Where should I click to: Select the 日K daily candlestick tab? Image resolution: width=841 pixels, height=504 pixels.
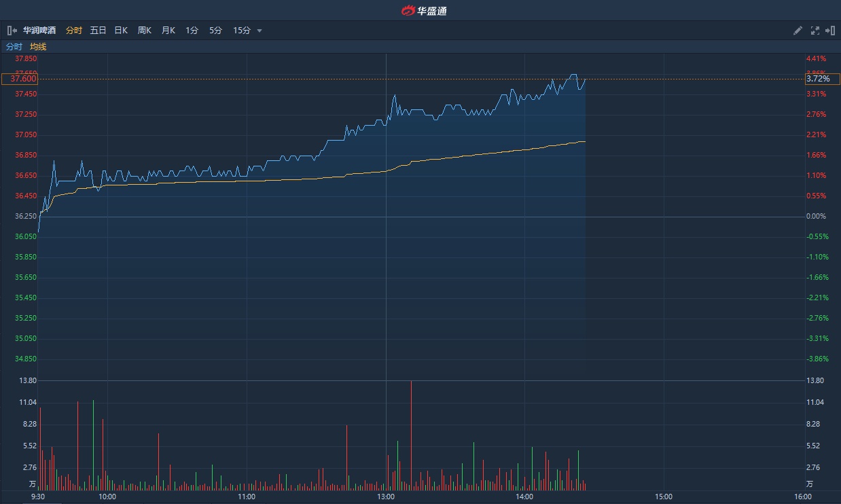(121, 31)
